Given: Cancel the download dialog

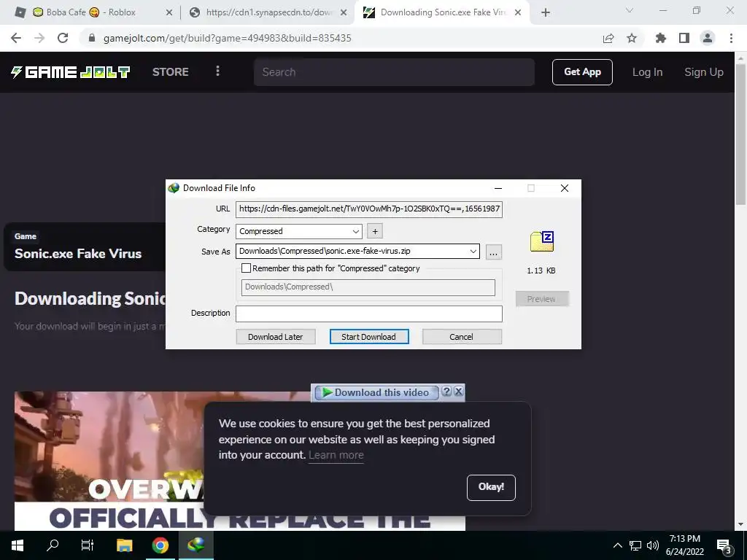Looking at the screenshot, I should 461,337.
